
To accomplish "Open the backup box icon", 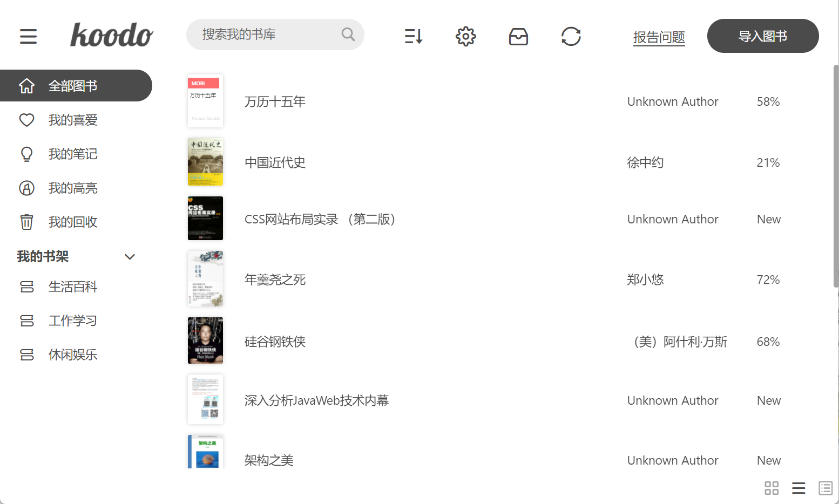I will pyautogui.click(x=518, y=36).
